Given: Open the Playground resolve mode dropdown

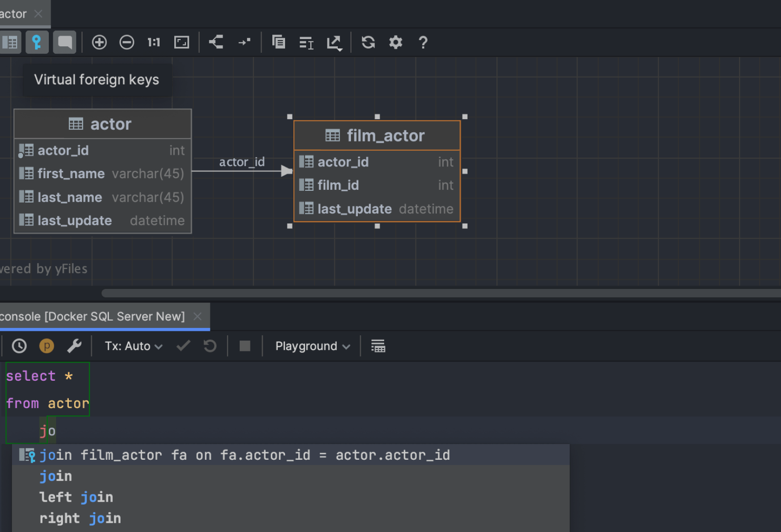Looking at the screenshot, I should [312, 346].
